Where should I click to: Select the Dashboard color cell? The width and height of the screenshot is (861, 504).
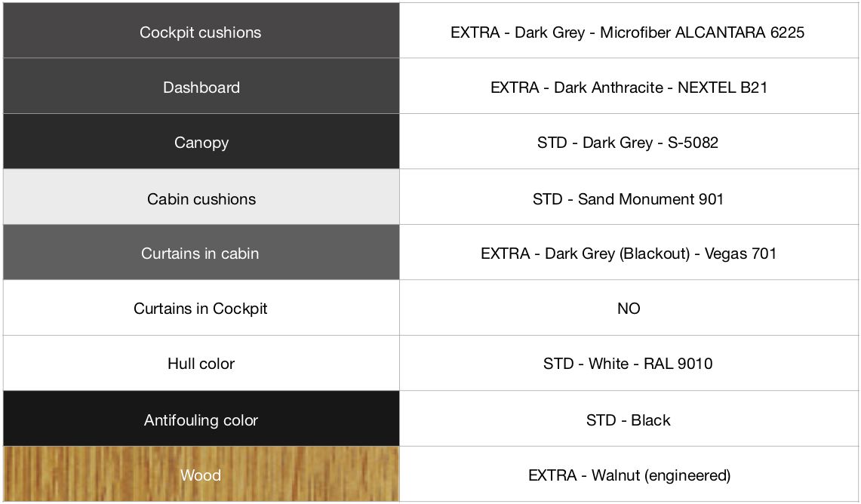pyautogui.click(x=201, y=86)
